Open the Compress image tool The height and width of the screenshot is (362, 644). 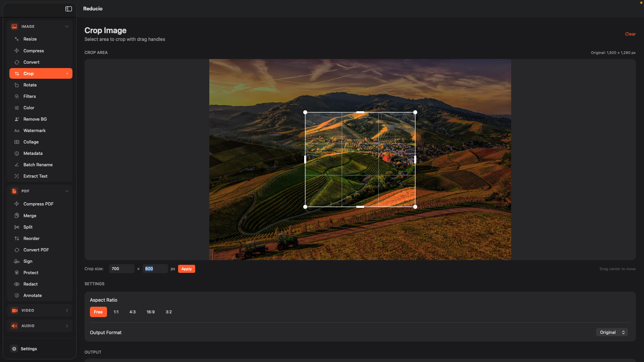[x=33, y=51]
